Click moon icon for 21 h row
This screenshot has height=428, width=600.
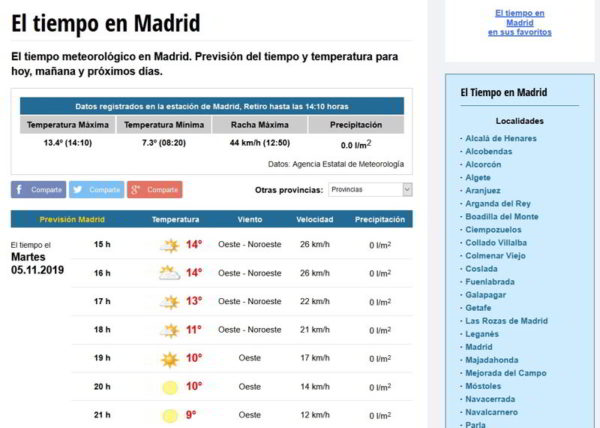pyautogui.click(x=170, y=416)
